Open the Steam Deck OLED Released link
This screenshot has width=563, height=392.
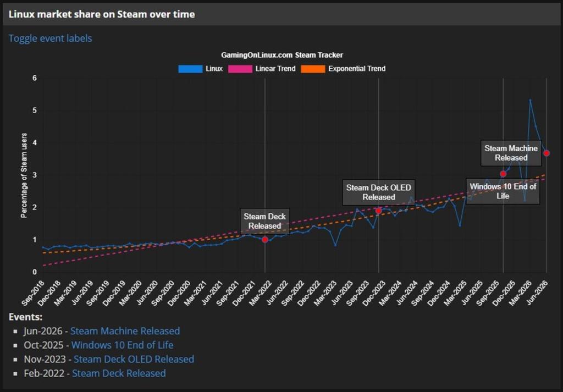coord(134,359)
